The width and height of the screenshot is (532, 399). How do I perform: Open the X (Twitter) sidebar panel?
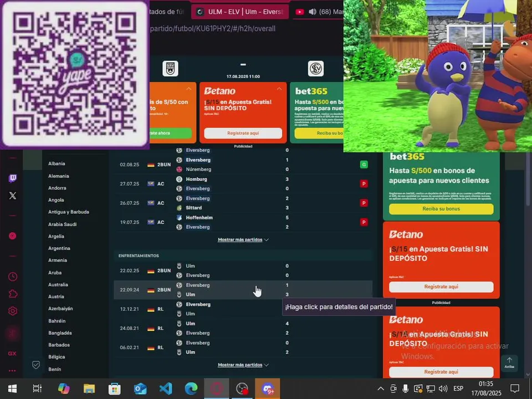point(13,196)
